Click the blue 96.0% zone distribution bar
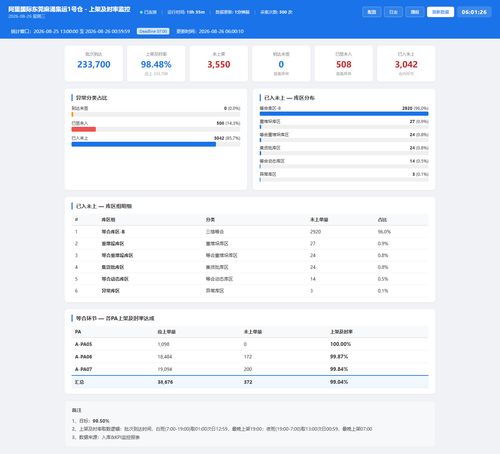 click(344, 114)
